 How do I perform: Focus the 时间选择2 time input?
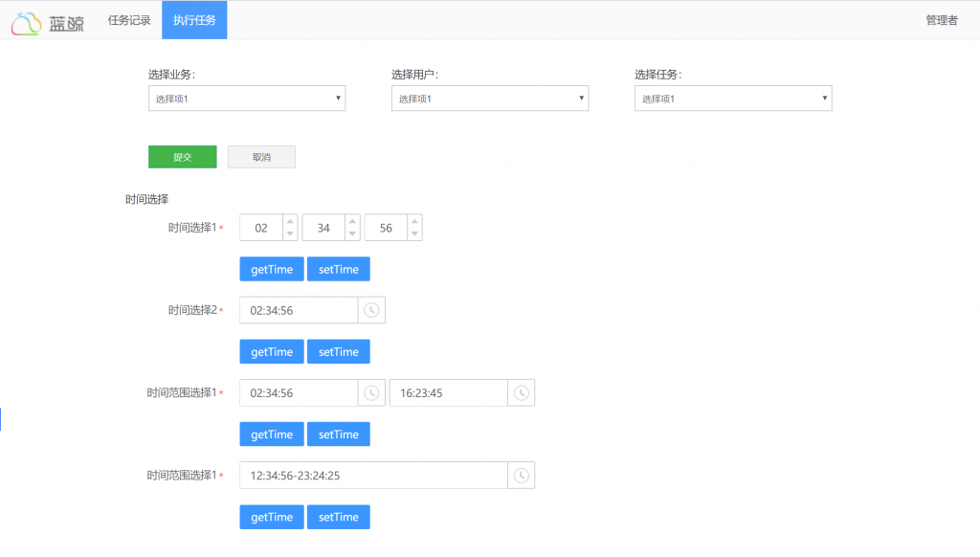tap(299, 310)
